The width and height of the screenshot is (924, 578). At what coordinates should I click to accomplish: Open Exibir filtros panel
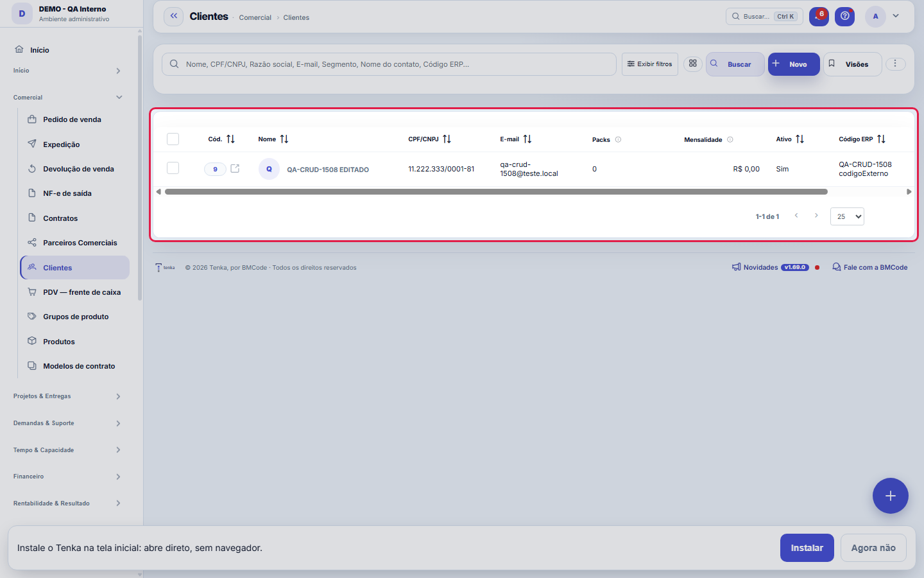pyautogui.click(x=649, y=64)
